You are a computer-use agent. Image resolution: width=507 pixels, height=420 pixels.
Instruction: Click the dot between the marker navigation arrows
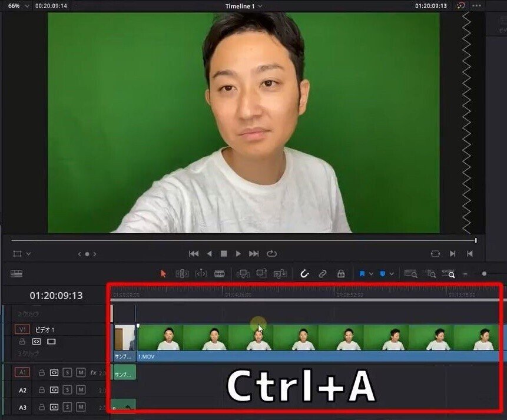[87, 254]
